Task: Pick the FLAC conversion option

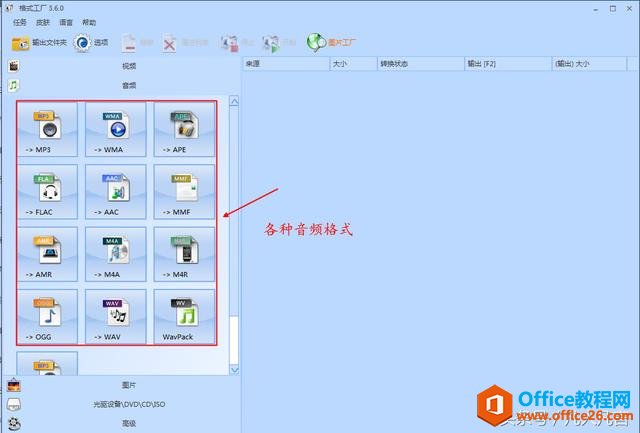Action: coord(49,190)
